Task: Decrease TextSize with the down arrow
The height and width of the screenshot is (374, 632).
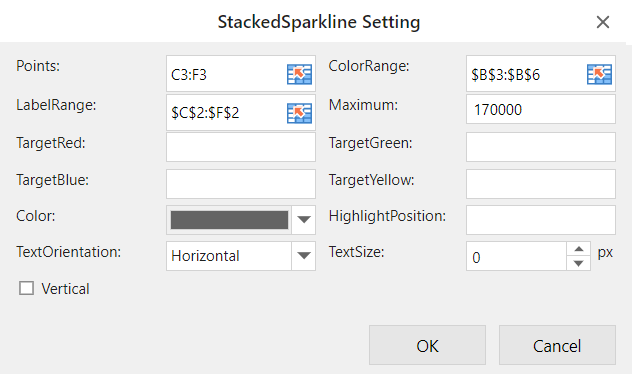Action: pyautogui.click(x=578, y=263)
